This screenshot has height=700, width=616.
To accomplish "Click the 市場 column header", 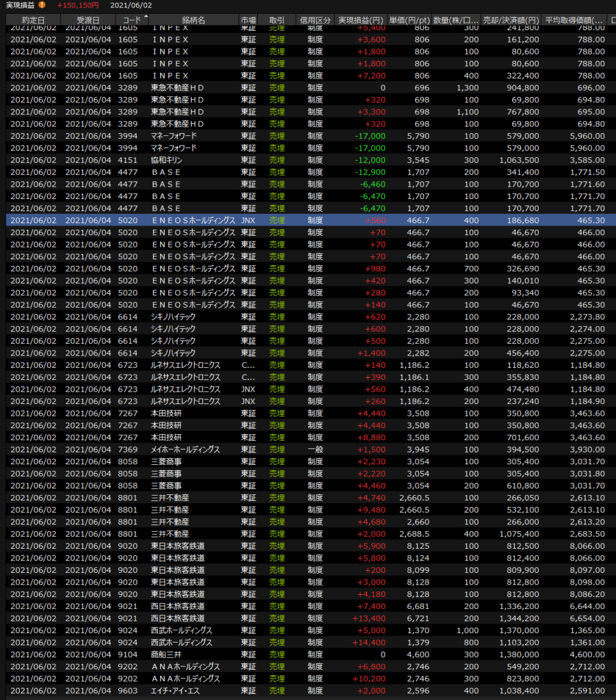I will pos(249,20).
